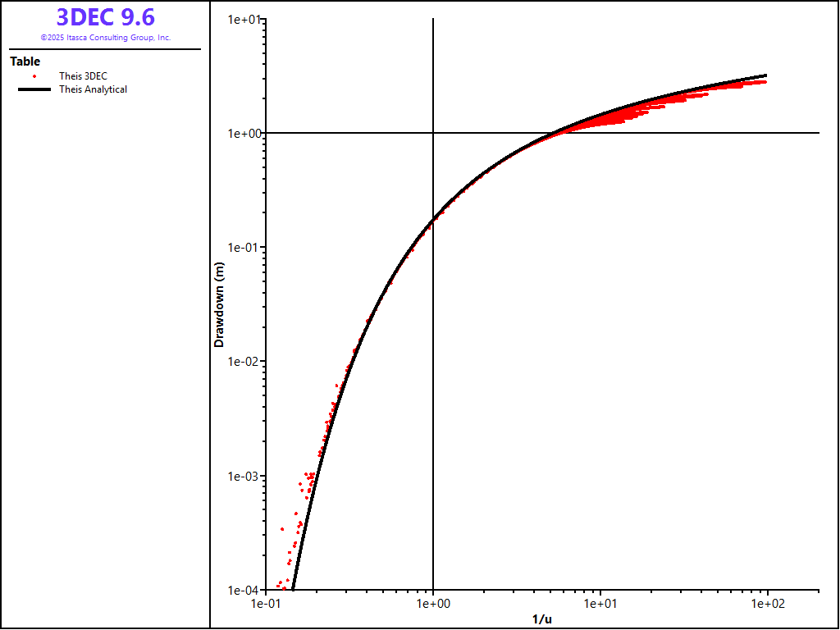The image size is (840, 630).
Task: Click the 3DEC 9.6 title text
Action: pyautogui.click(x=105, y=17)
